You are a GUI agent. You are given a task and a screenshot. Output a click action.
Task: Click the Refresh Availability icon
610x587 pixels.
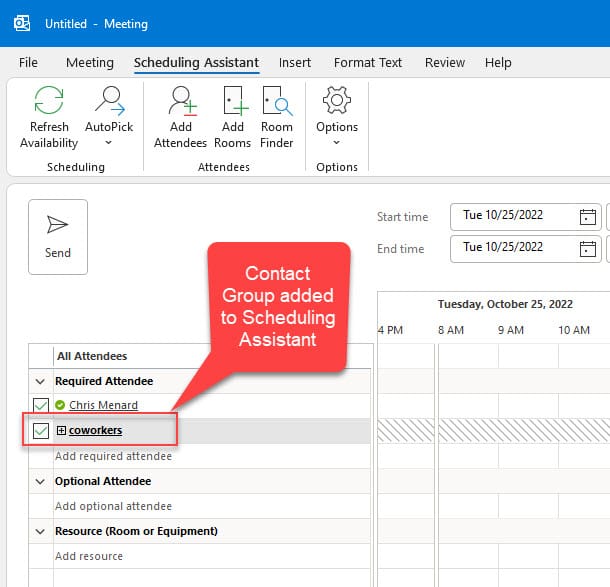48,102
